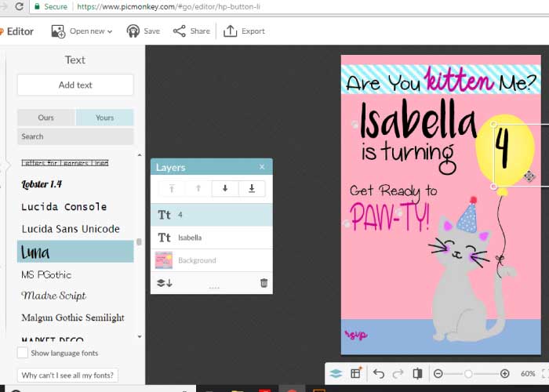Click the flatten layers icon
Screen dimensions: 549x392
click(x=165, y=283)
